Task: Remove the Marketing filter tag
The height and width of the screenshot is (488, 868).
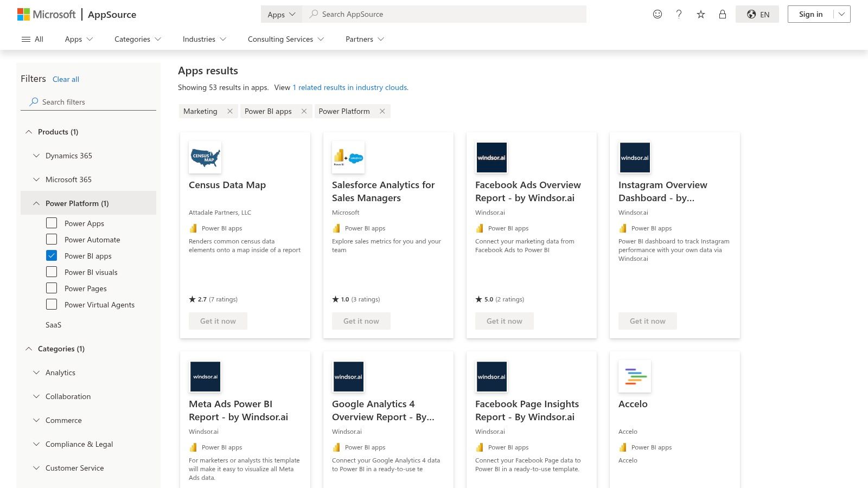Action: (x=230, y=111)
